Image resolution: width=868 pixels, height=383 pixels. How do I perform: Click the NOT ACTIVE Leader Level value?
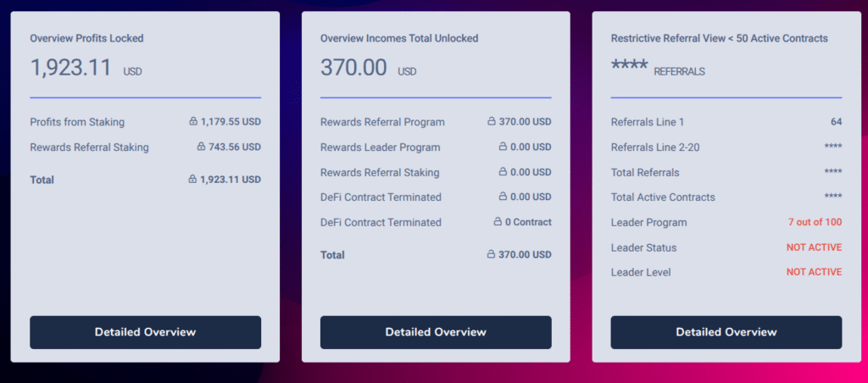(x=815, y=272)
